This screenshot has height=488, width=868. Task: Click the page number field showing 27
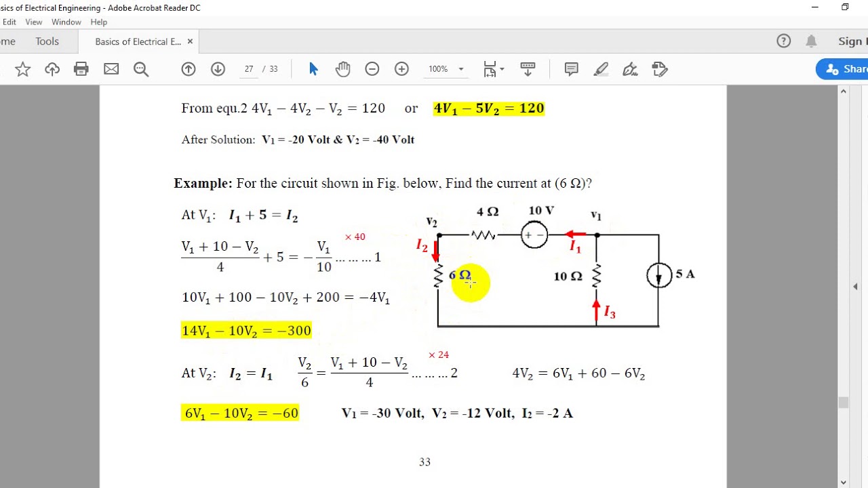click(249, 69)
